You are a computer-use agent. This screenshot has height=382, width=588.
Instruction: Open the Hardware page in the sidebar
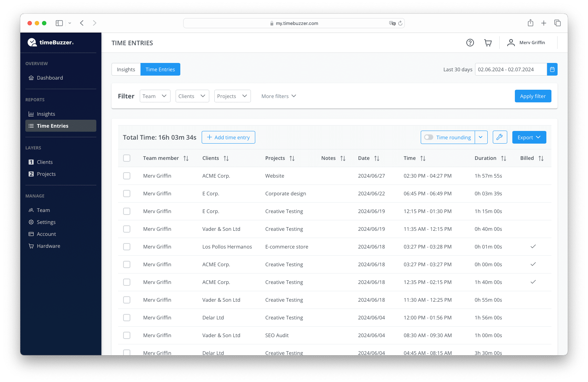[x=48, y=246]
